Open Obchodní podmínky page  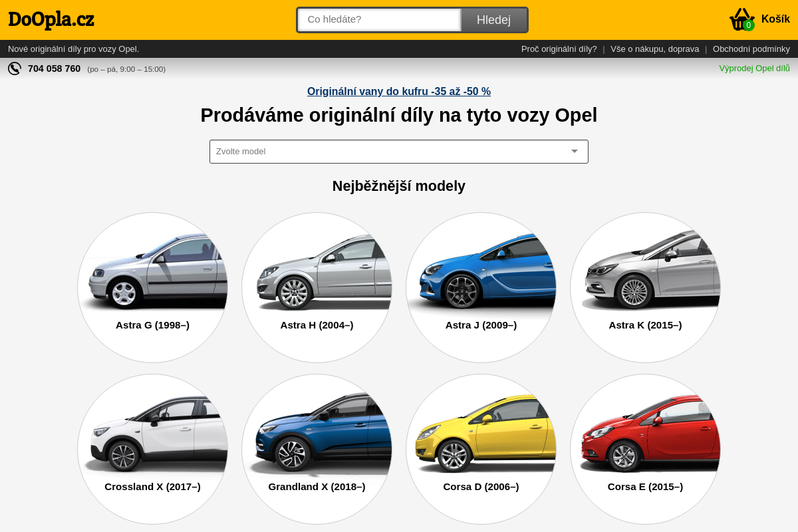click(751, 49)
